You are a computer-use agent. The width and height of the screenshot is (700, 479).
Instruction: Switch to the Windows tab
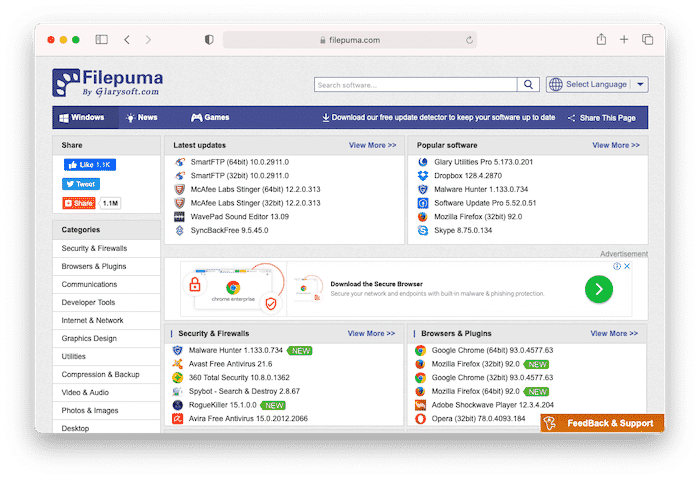(81, 117)
